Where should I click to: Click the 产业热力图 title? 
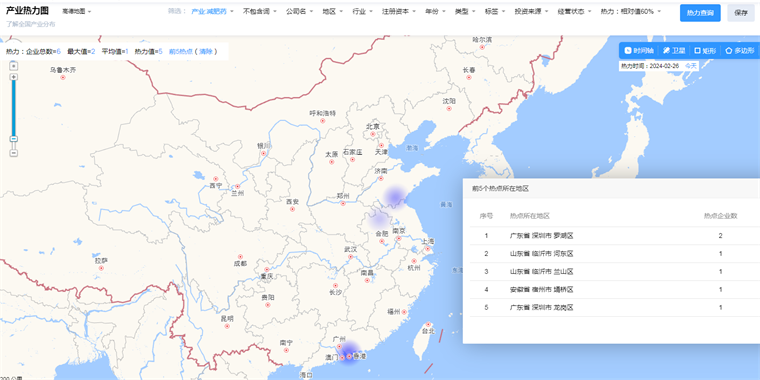click(x=27, y=11)
